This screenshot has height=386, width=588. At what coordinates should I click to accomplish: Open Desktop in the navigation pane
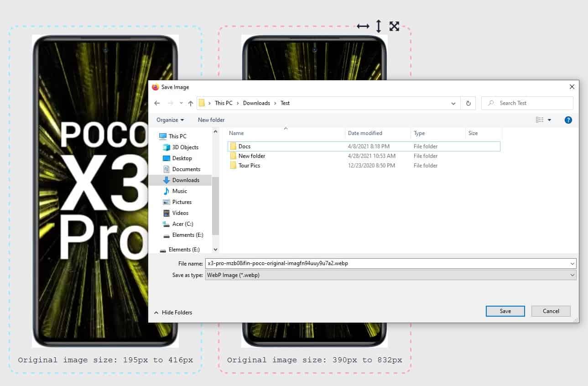coord(182,158)
